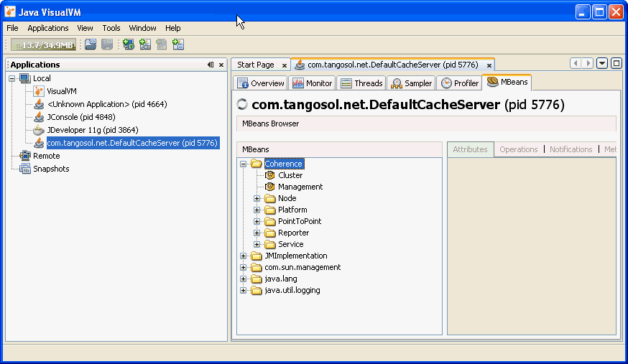Open the Monitor tab
This screenshot has height=364, width=628.
[x=313, y=83]
